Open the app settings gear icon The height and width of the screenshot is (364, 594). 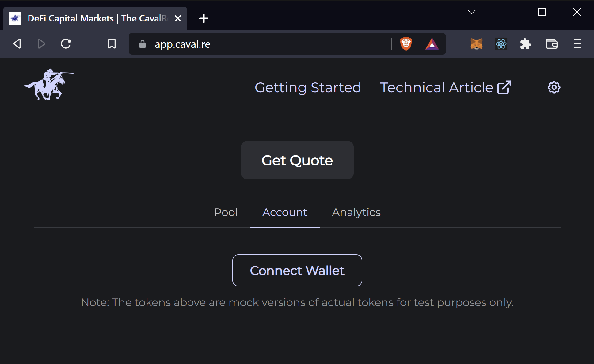[554, 88]
